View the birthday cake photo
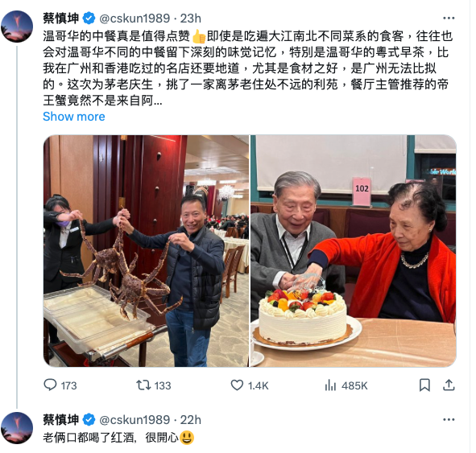The image size is (476, 453). pos(354,251)
